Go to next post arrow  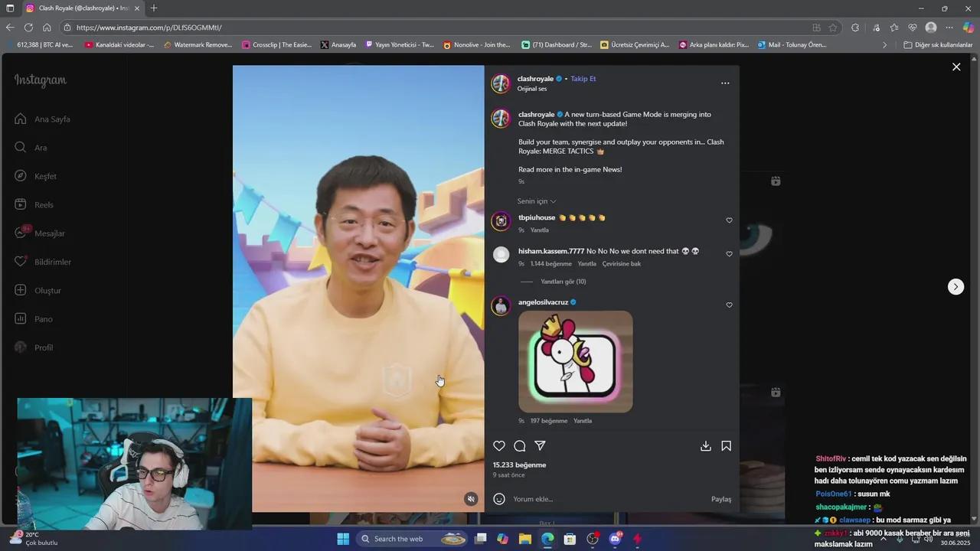click(x=955, y=286)
